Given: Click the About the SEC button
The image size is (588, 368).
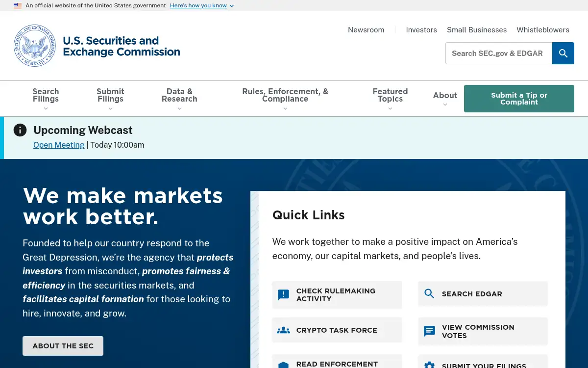Looking at the screenshot, I should point(63,346).
